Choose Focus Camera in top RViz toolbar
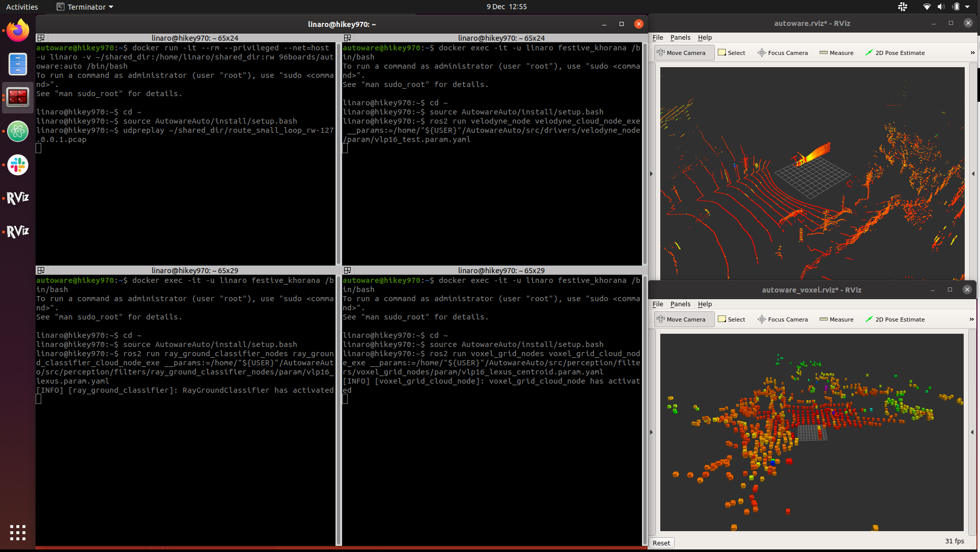Screen dimensions: 980x552 coord(782,53)
